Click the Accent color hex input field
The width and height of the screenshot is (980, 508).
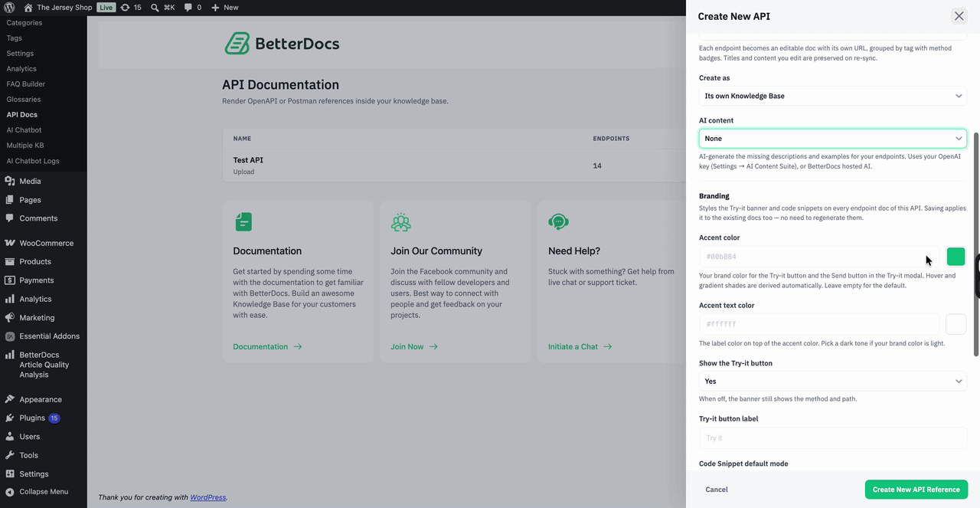coord(819,257)
